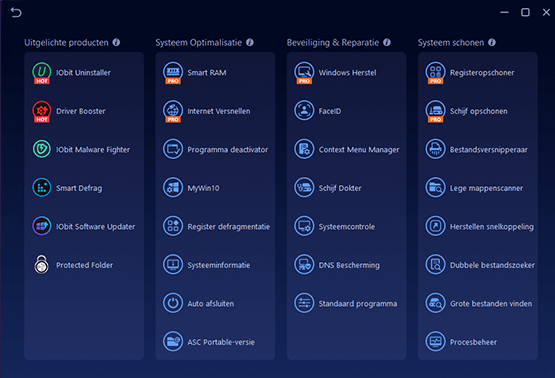Open the Registeropschoner icon
555x378 pixels.
coord(435,72)
